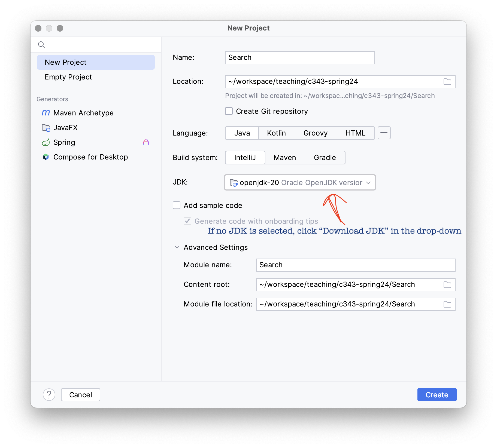Close the dialog with the window close button
497x448 pixels.
[x=38, y=28]
